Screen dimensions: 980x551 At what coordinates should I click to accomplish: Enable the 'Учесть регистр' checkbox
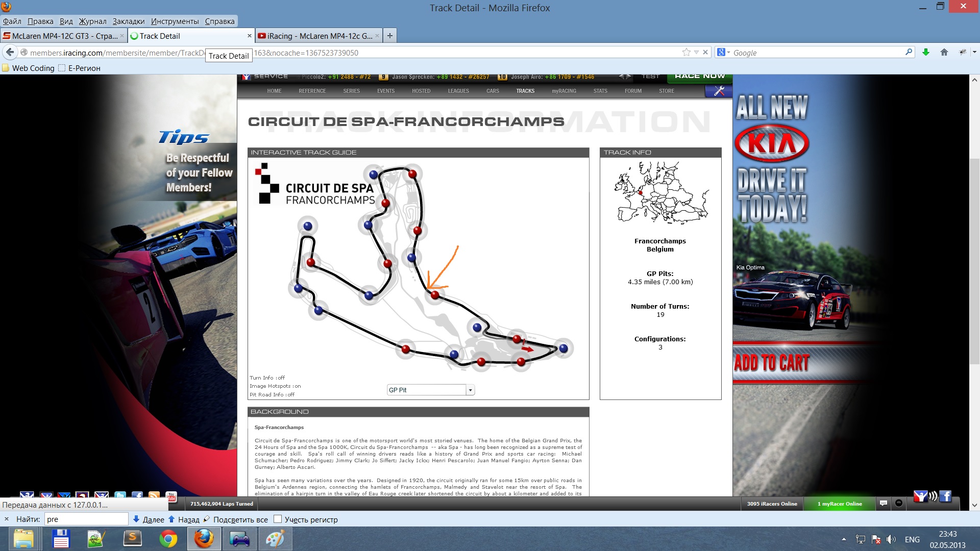(x=278, y=519)
